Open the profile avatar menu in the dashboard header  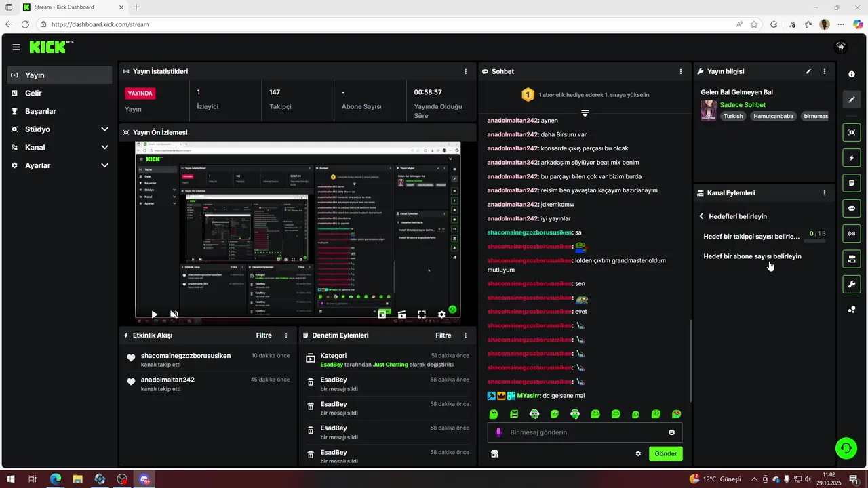841,47
